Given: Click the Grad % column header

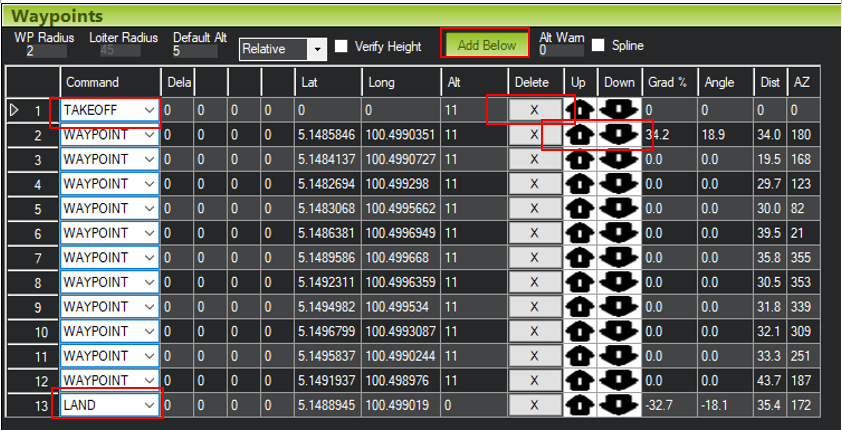Looking at the screenshot, I should tap(670, 83).
